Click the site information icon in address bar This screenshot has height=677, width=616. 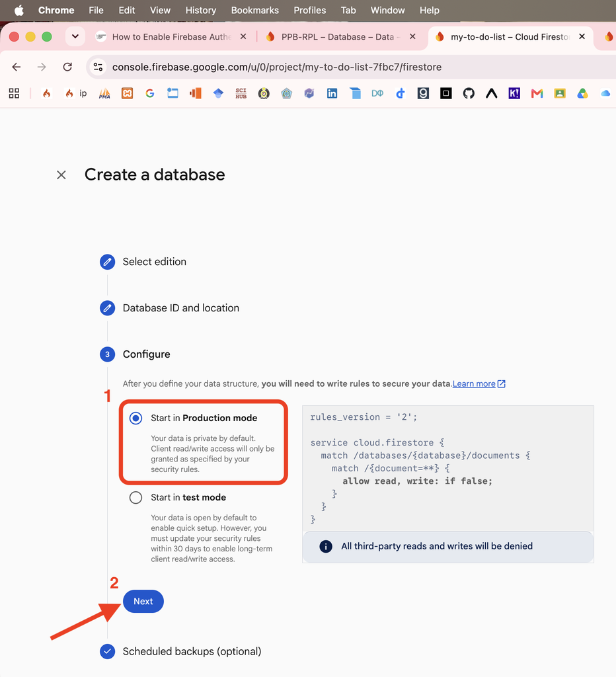tap(98, 67)
